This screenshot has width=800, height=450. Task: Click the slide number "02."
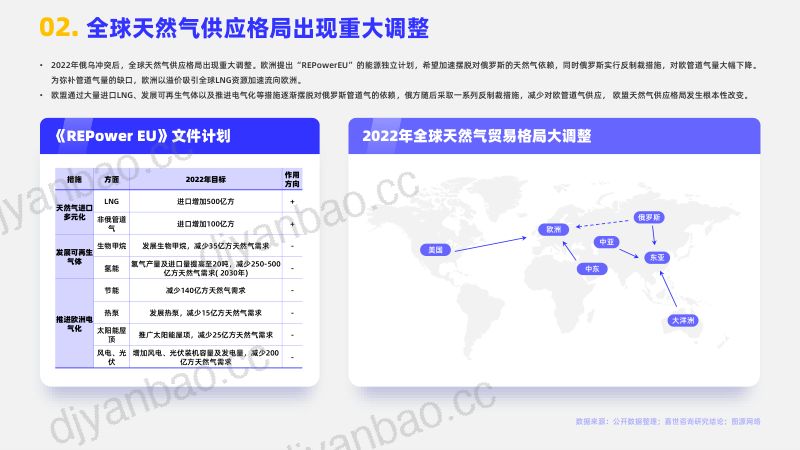coord(59,27)
